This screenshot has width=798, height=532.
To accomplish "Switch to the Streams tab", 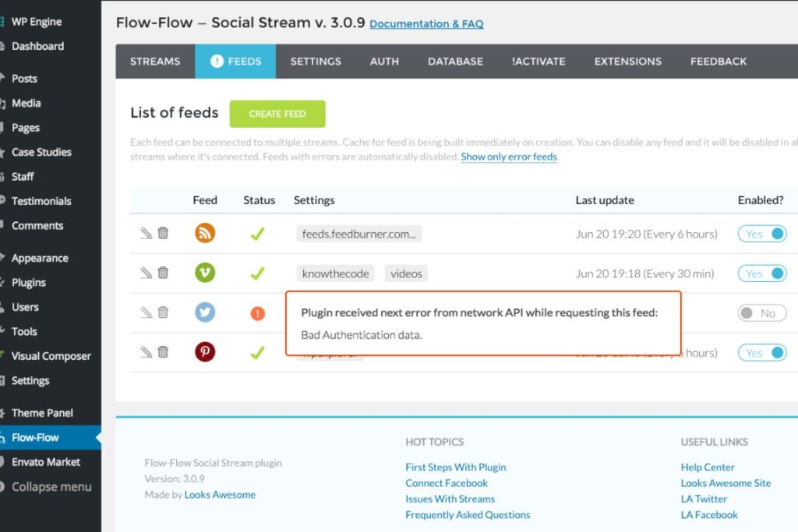I will 155,62.
